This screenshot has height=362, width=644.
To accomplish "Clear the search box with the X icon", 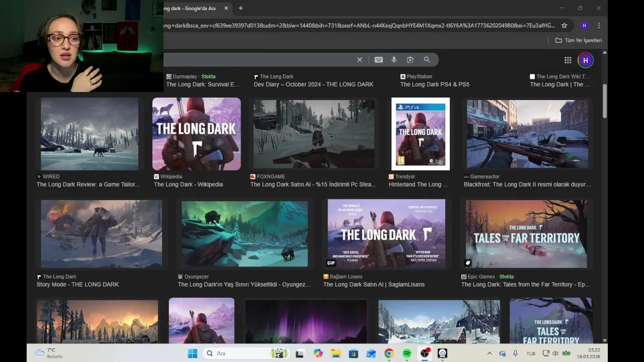I will (360, 60).
